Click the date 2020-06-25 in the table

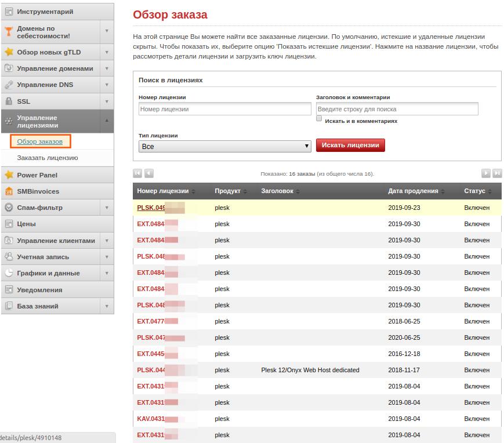(x=404, y=337)
